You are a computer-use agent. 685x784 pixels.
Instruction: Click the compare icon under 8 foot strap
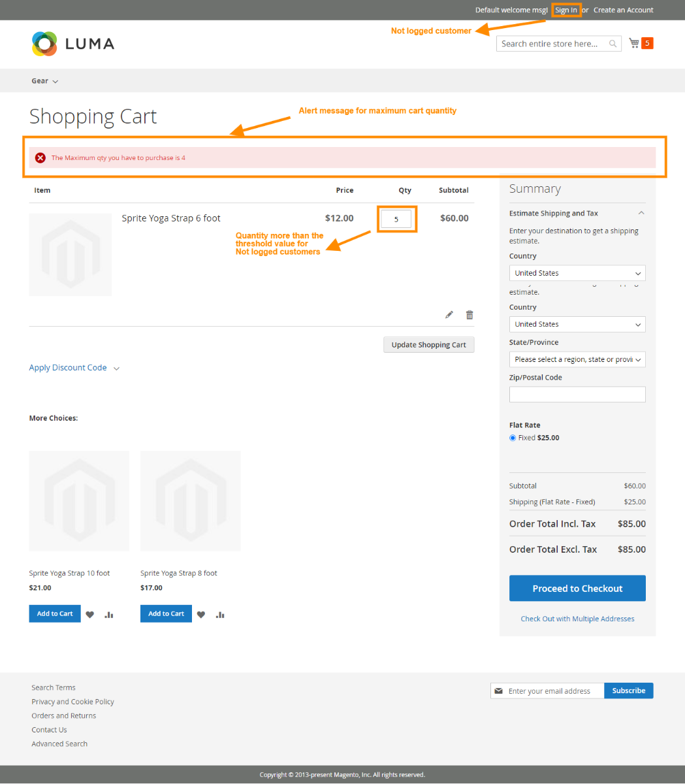tap(220, 614)
